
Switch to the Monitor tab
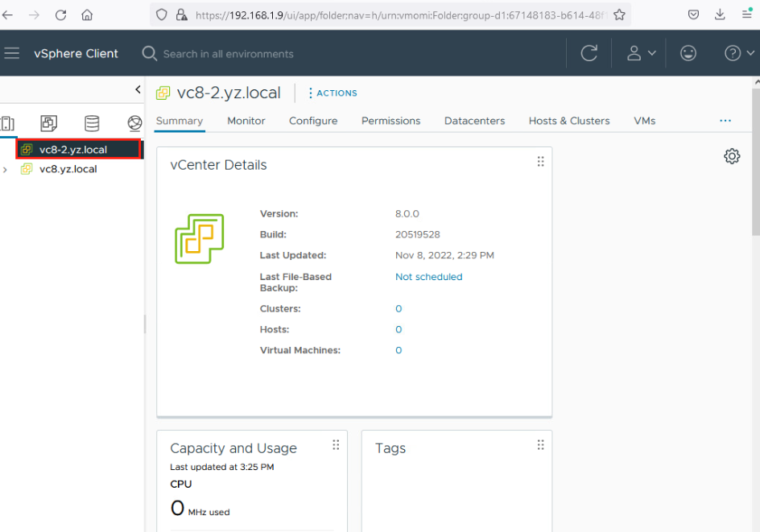[x=246, y=121]
